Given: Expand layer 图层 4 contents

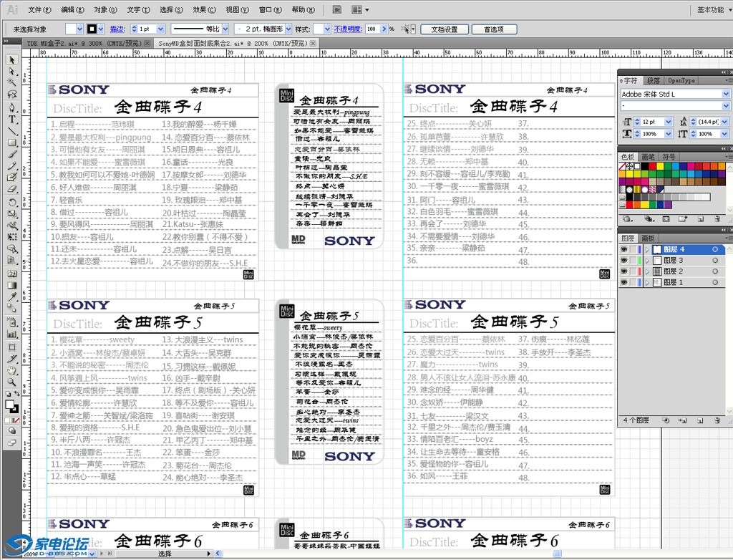Looking at the screenshot, I should (647, 249).
